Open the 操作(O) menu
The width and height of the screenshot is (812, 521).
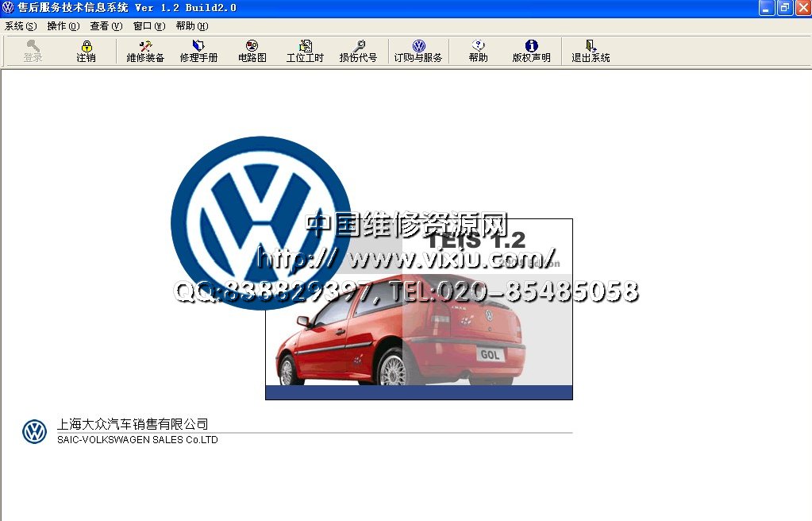63,26
